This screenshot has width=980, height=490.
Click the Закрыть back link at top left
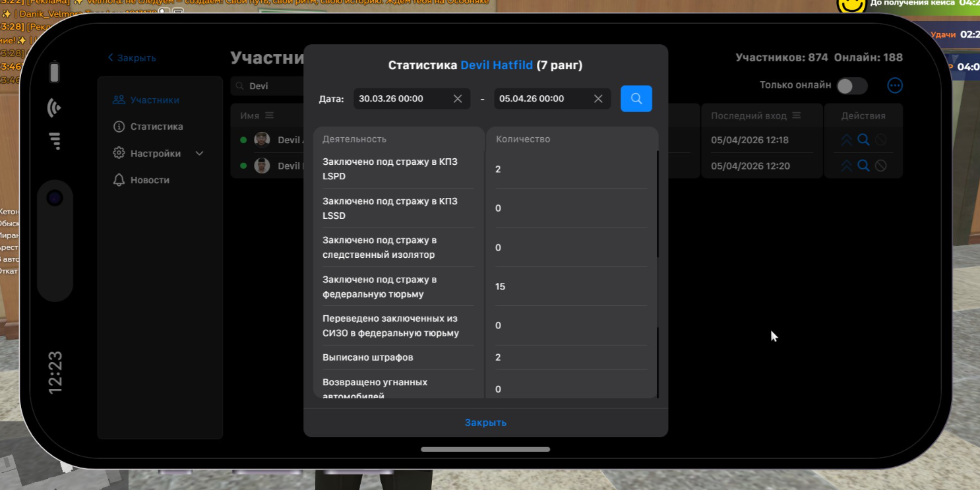coord(132,58)
